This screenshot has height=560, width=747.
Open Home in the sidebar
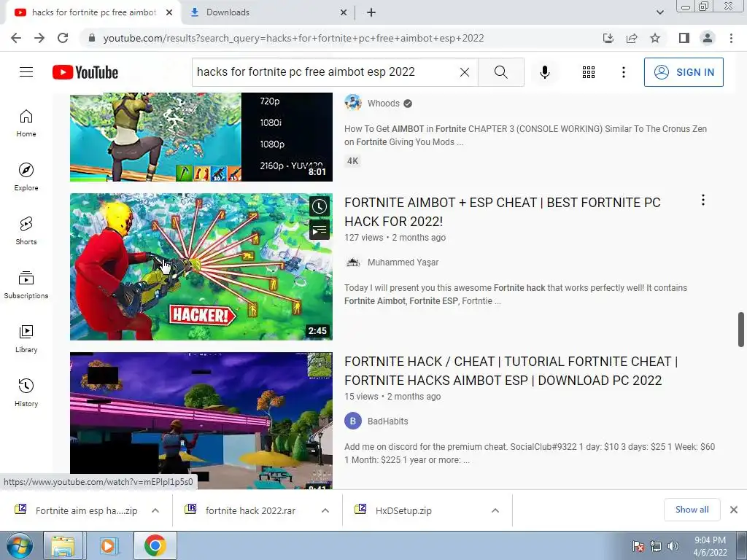(26, 122)
